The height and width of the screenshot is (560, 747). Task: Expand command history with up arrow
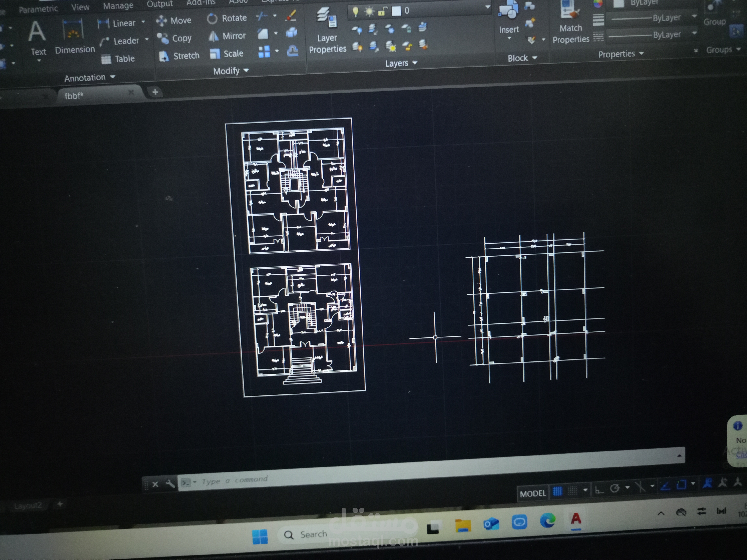click(679, 456)
